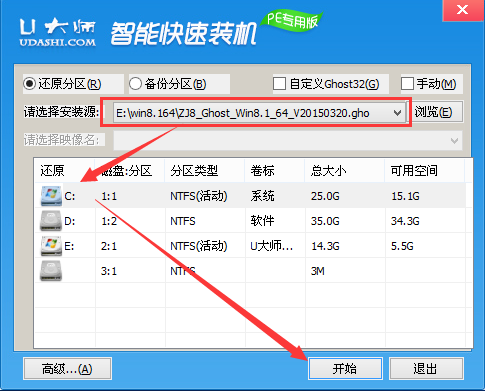
Task: Click the 开始 start button
Action: 345,369
